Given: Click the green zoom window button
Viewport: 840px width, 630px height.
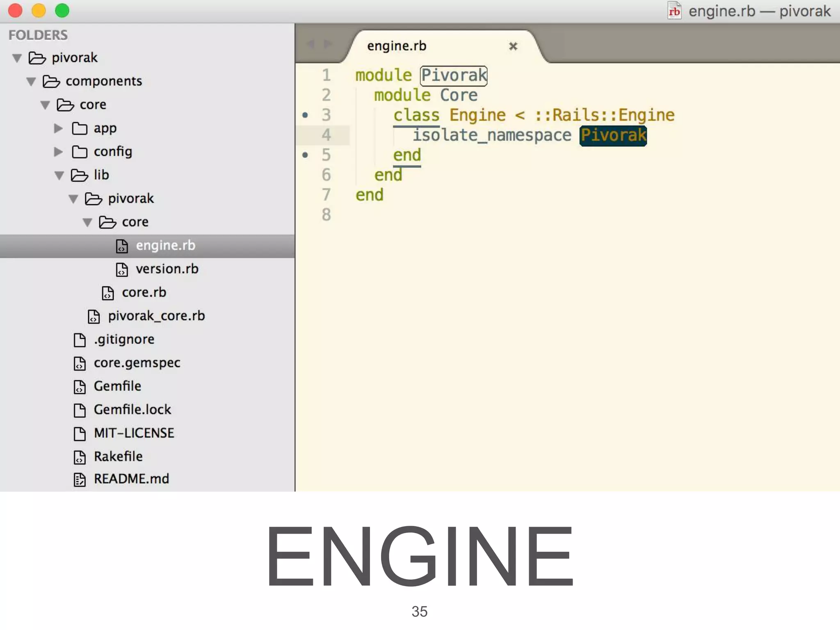Looking at the screenshot, I should (62, 10).
